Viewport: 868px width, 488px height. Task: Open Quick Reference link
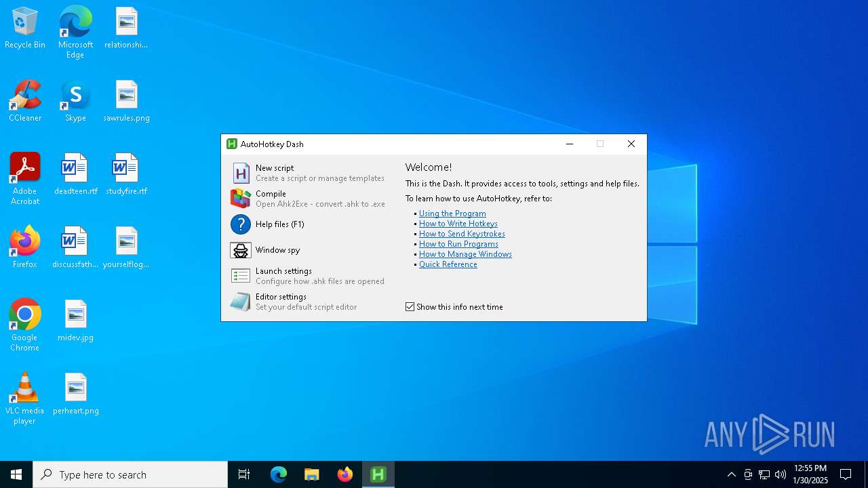click(x=448, y=264)
